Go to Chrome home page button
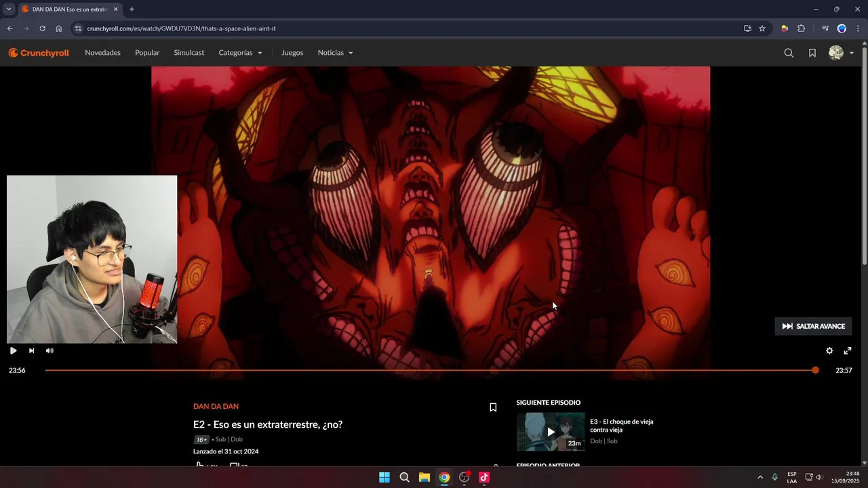The height and width of the screenshot is (488, 868). 59,28
